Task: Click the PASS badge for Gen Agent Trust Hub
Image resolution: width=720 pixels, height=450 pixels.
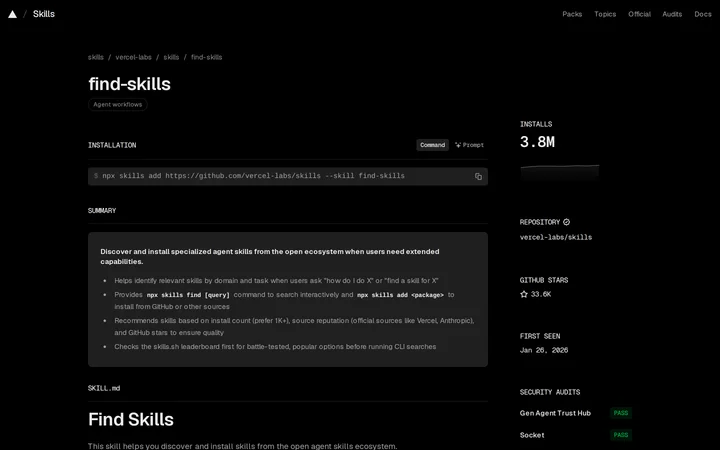Action: [621, 413]
